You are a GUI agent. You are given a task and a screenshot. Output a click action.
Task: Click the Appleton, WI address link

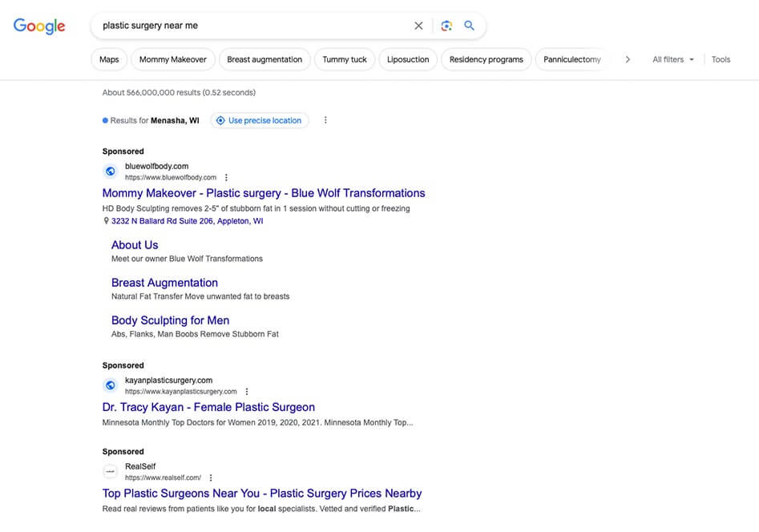point(187,221)
